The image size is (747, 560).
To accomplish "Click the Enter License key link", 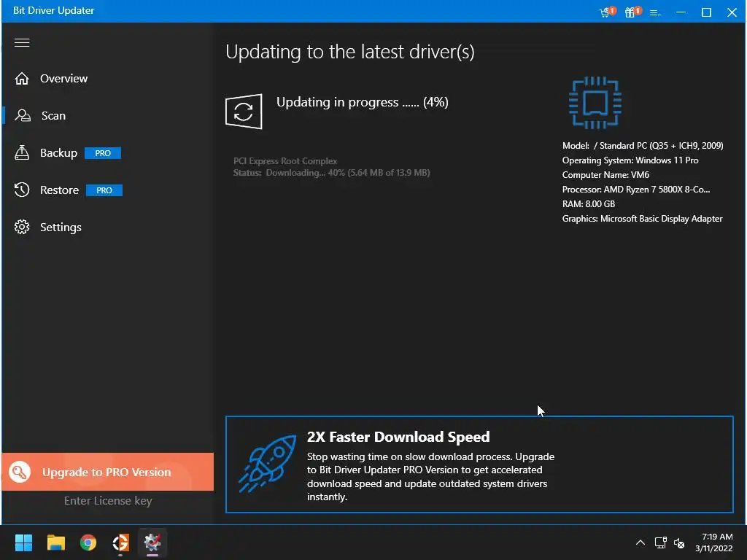I will (x=108, y=501).
